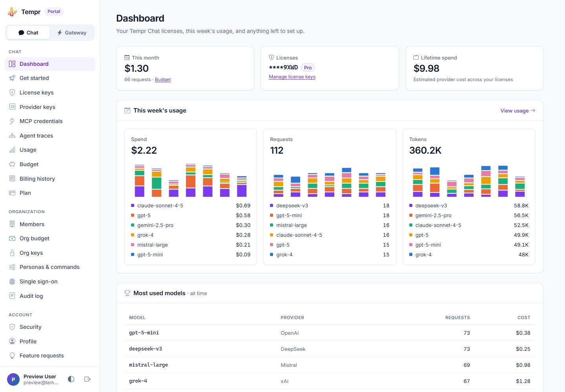
Task: Click the Licenses shield icon in card
Action: pyautogui.click(x=272, y=58)
